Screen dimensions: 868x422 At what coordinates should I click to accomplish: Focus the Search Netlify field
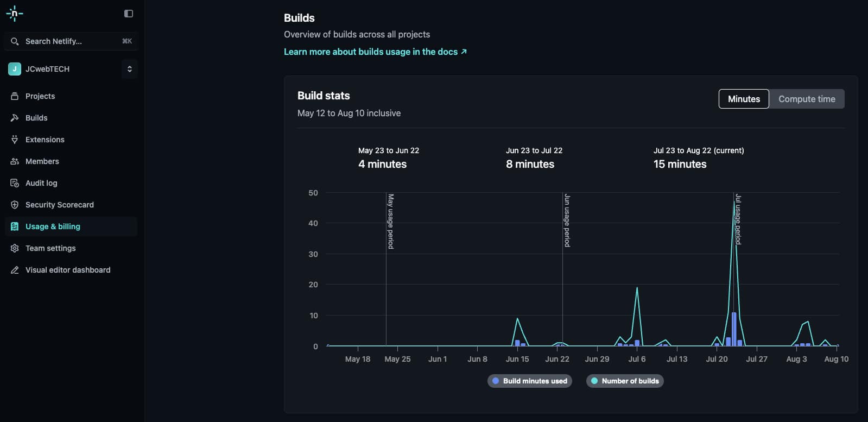coord(71,41)
